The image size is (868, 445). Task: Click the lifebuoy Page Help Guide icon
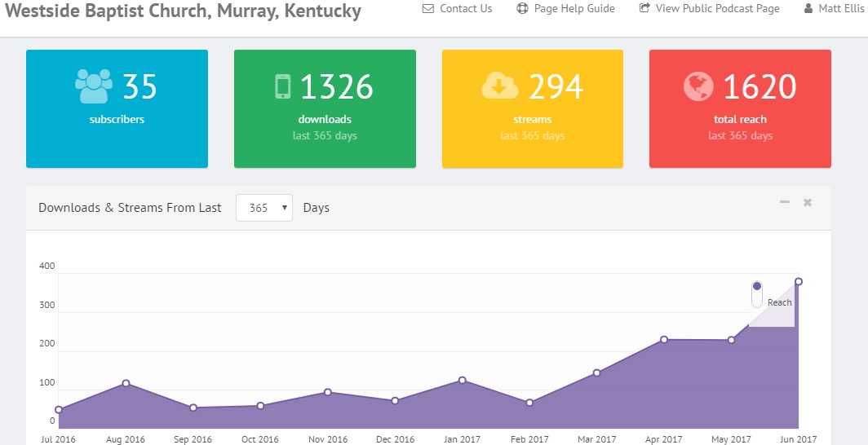[x=523, y=9]
